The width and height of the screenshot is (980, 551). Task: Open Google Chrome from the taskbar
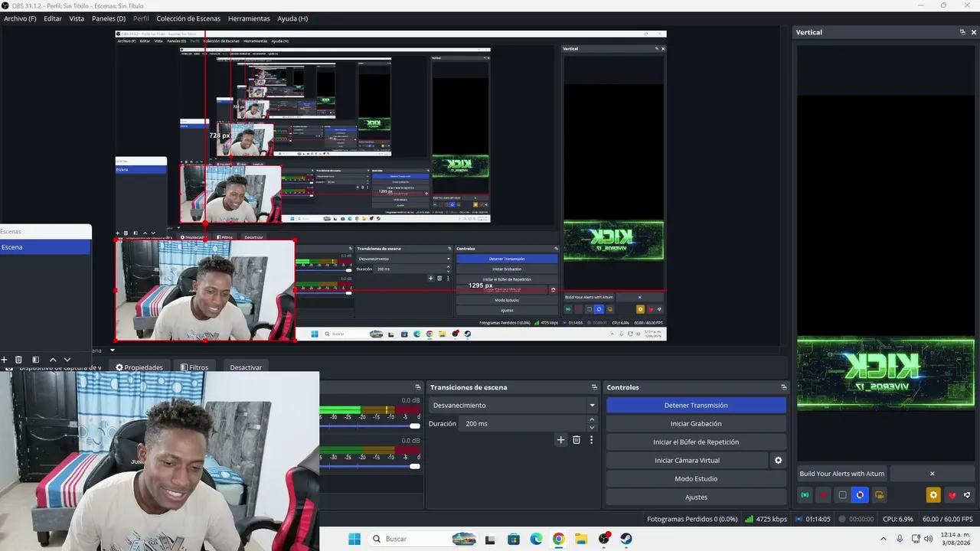[x=558, y=539]
